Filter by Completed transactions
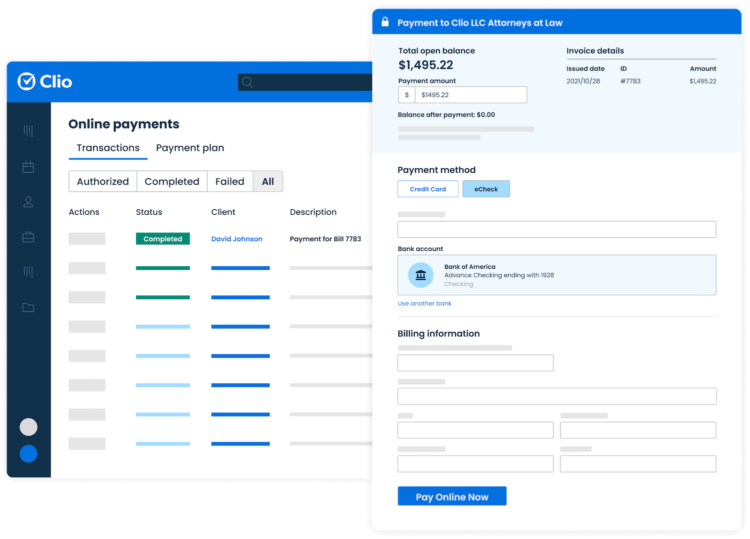 tap(172, 181)
